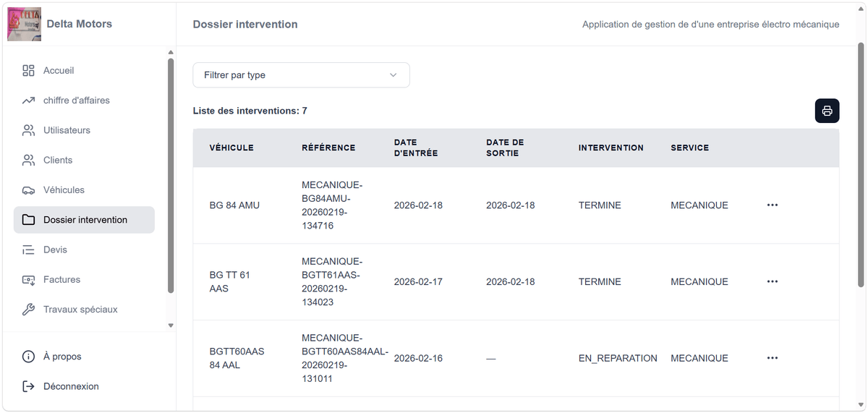The image size is (868, 413).
Task: Click entry date 2026-02-16
Action: tap(418, 358)
